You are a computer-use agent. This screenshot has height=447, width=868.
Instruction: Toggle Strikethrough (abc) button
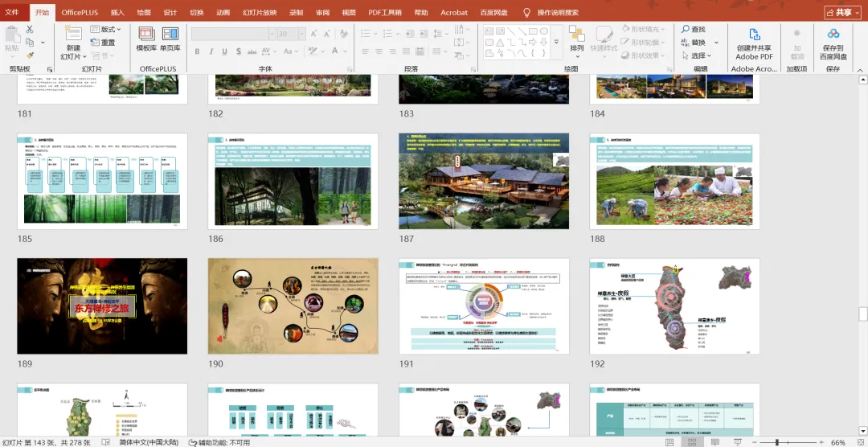252,51
